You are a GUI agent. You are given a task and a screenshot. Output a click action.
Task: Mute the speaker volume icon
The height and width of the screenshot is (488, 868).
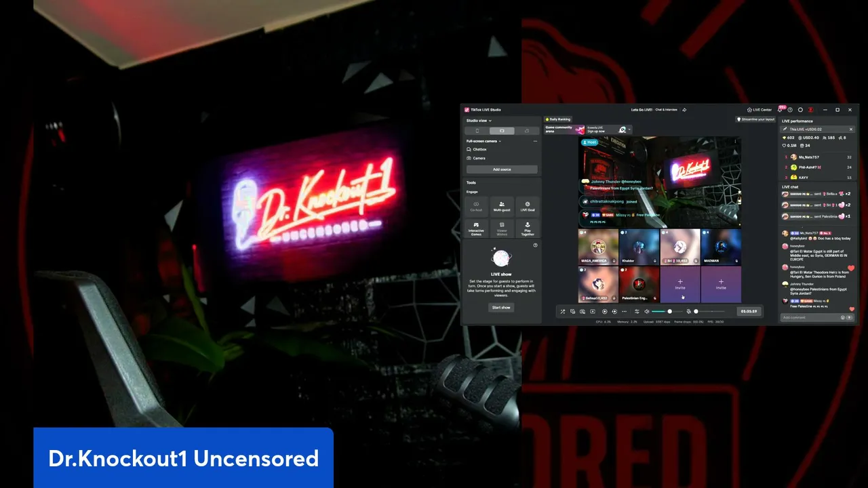click(x=646, y=311)
